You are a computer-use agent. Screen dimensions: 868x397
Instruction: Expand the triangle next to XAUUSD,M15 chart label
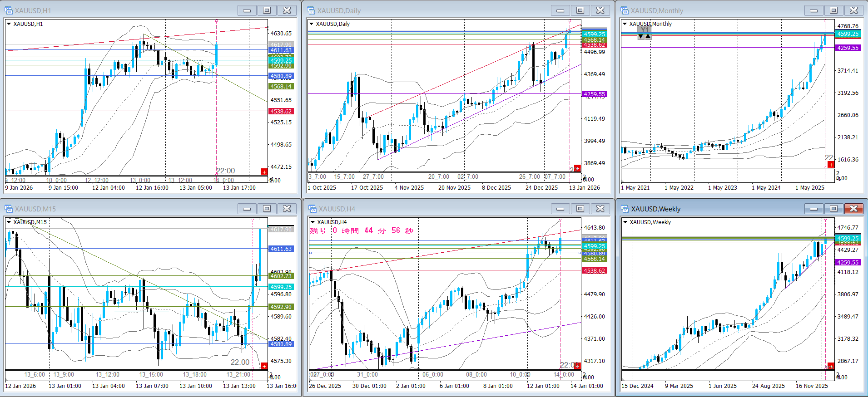click(9, 222)
